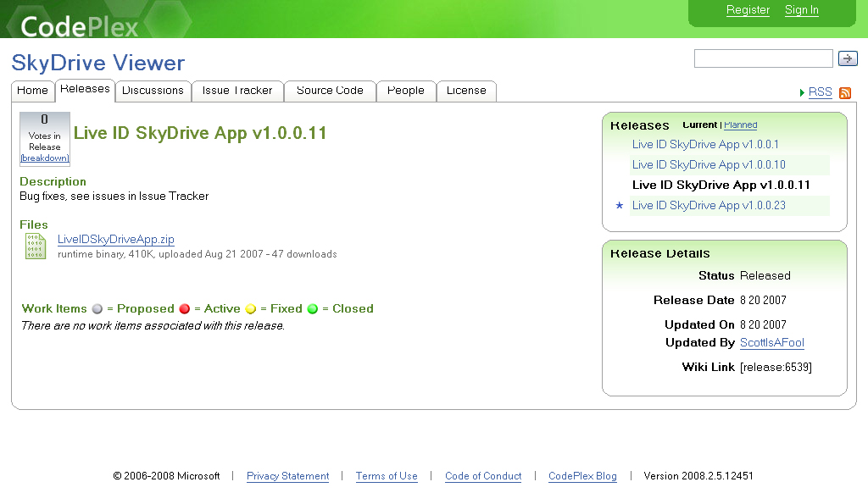
Task: Open the votes breakdown link
Action: coord(45,158)
